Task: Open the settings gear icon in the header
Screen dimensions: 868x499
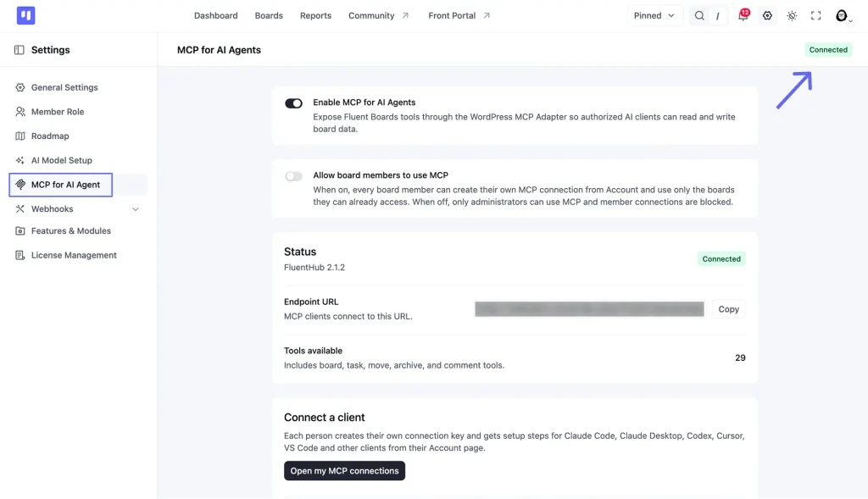Action: (x=767, y=15)
